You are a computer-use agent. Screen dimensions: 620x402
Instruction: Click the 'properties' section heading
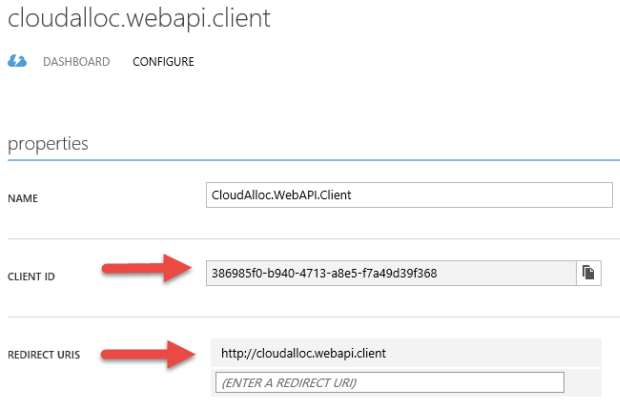tap(48, 143)
